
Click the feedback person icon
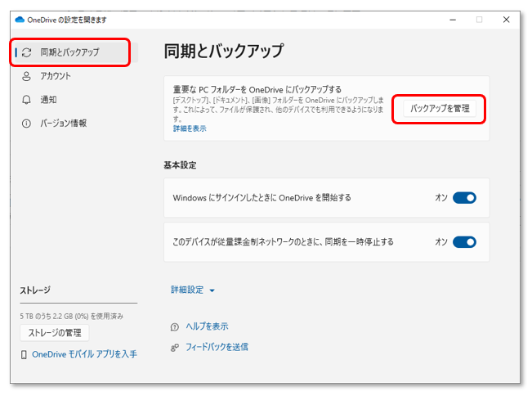coord(174,348)
